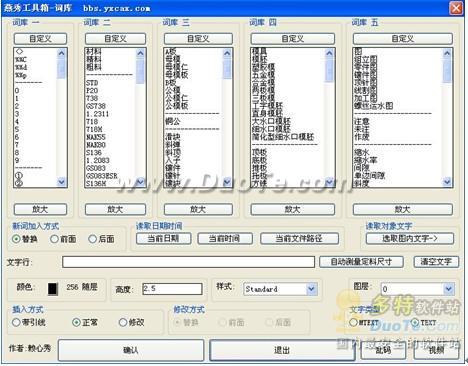Click the 放大 button under 词库三
The image size is (468, 366).
(x=198, y=209)
